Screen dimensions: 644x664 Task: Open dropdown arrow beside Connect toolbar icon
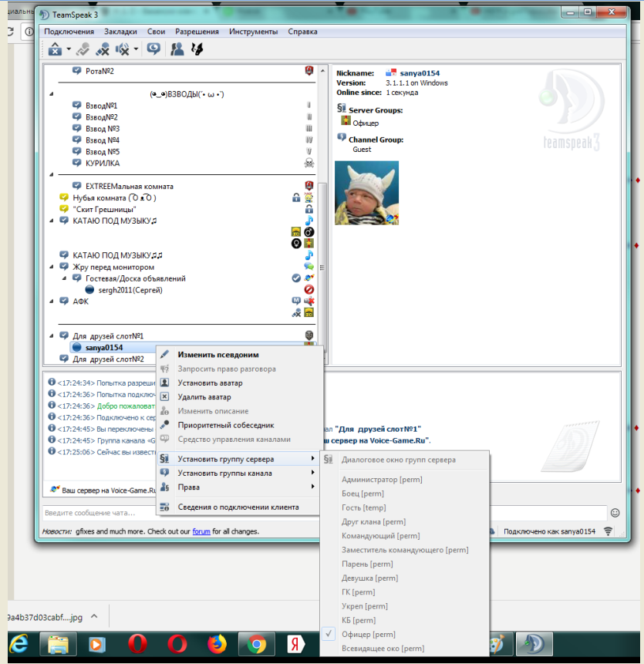click(x=69, y=49)
